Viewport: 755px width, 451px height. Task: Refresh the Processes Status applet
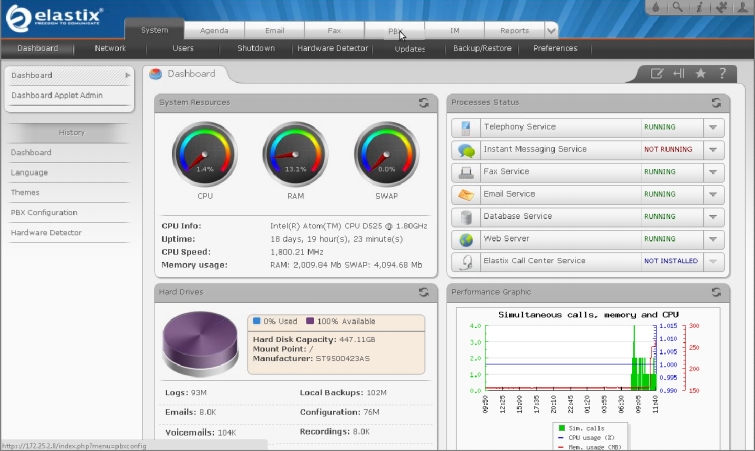point(715,102)
